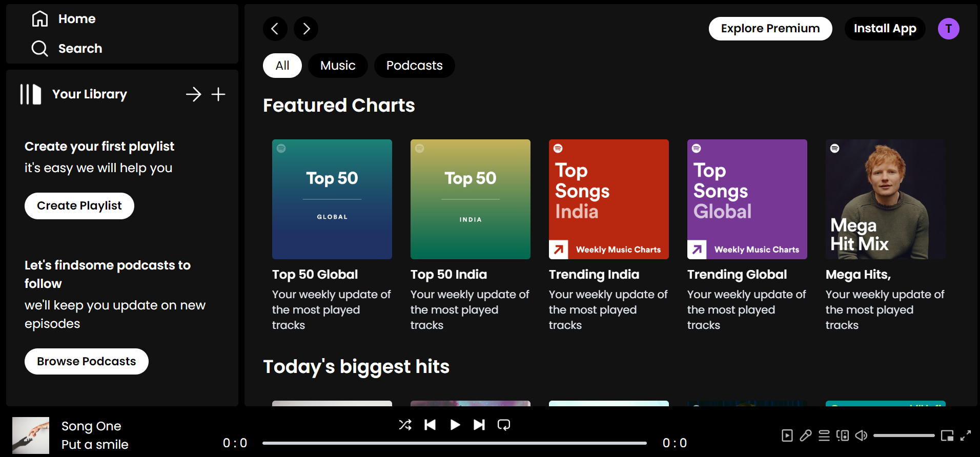Screen dimensions: 980x457
Task: Open Search using the magnifier icon
Action: coord(40,49)
